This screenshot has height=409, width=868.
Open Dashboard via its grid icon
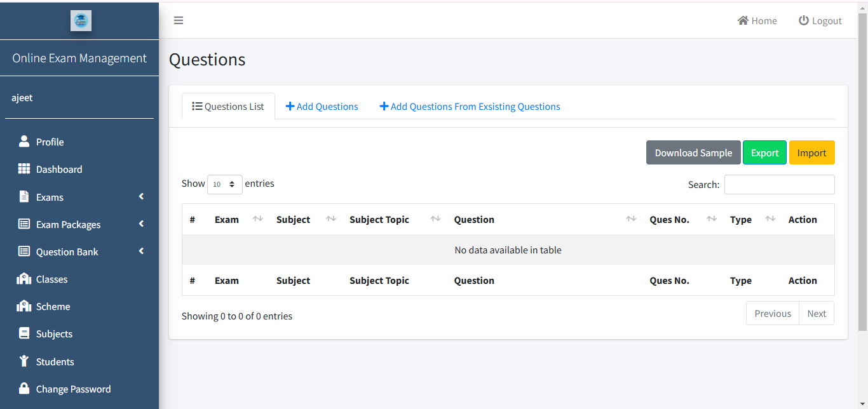tap(24, 169)
